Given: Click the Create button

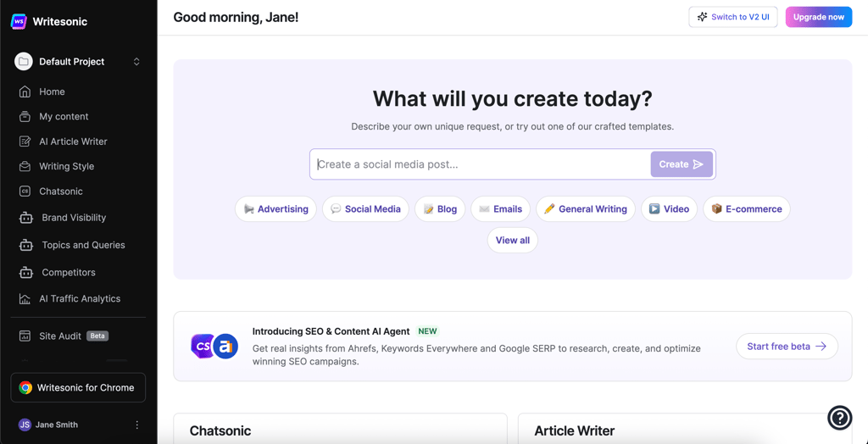Looking at the screenshot, I should pyautogui.click(x=682, y=164).
